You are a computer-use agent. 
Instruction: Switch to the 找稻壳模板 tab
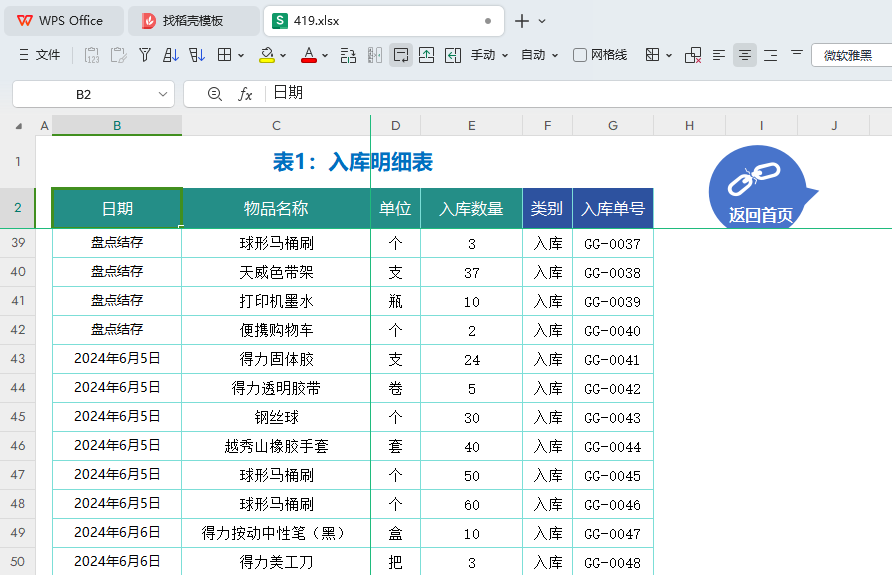(192, 21)
